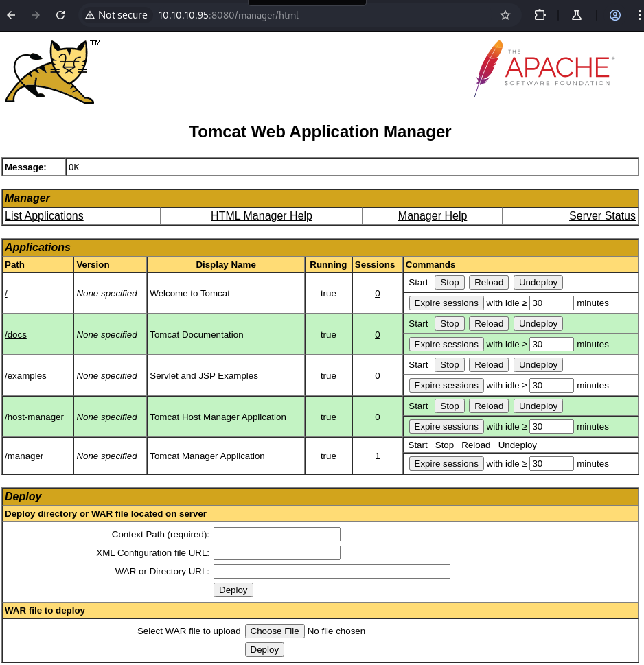
Task: Reload the Welcome to Tomcat application
Action: (x=489, y=283)
